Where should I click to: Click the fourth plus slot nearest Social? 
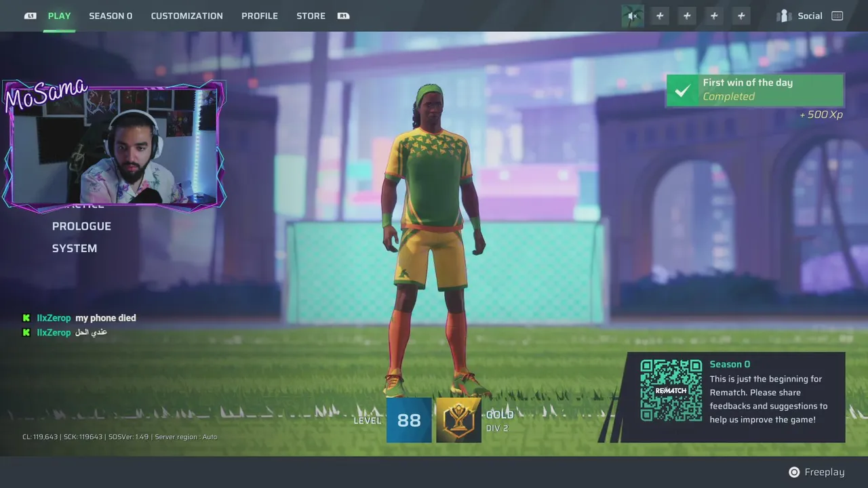tap(741, 16)
